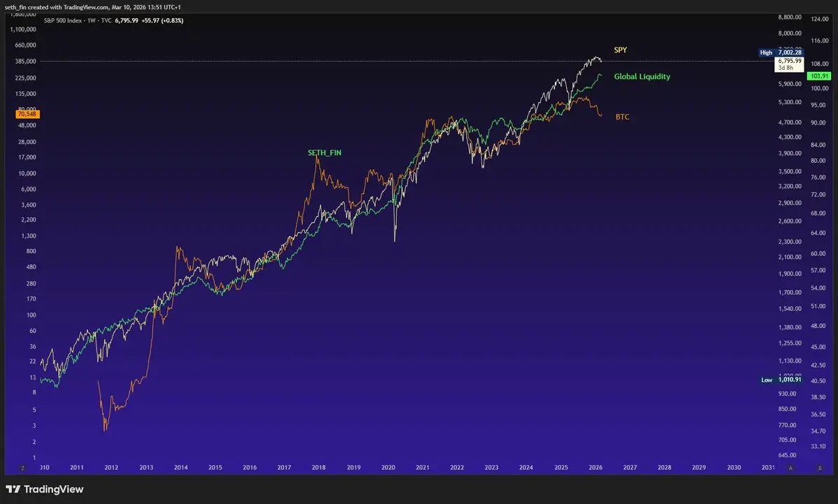The width and height of the screenshot is (838, 504).
Task: Click the green 103.91 price tag
Action: [x=819, y=76]
